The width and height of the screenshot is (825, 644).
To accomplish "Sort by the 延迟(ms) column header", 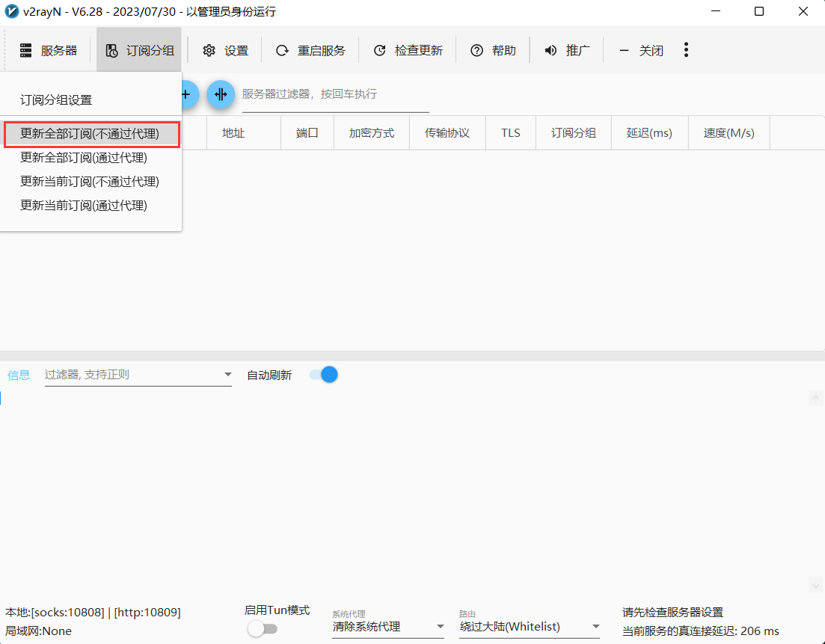I will pyautogui.click(x=649, y=133).
